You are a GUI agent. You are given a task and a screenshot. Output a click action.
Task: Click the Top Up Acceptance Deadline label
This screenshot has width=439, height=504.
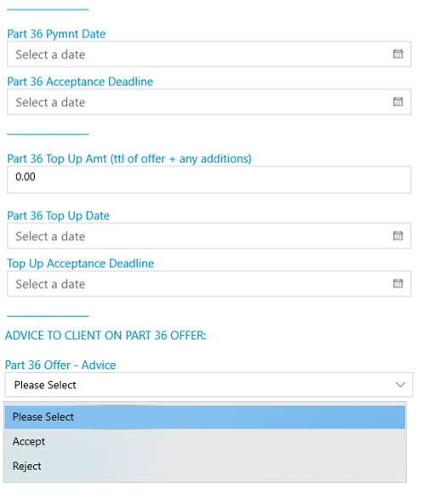pos(81,263)
